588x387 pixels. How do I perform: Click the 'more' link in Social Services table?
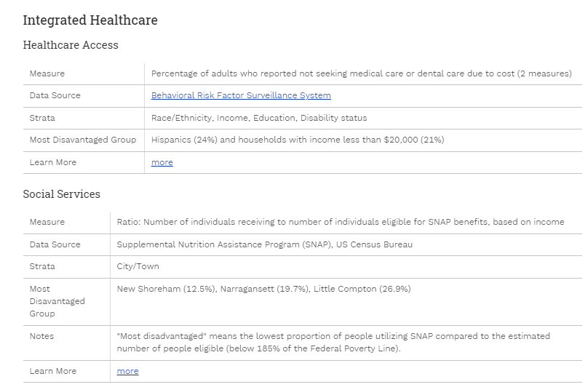point(127,371)
